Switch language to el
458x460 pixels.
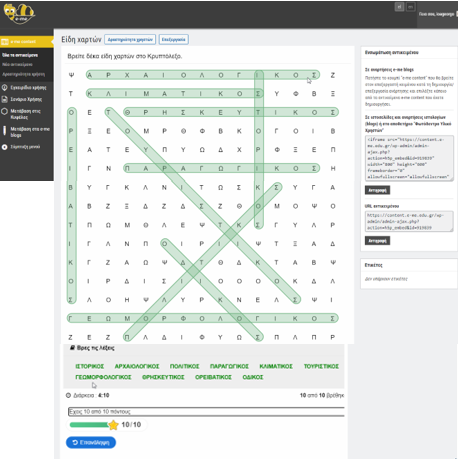click(399, 7)
